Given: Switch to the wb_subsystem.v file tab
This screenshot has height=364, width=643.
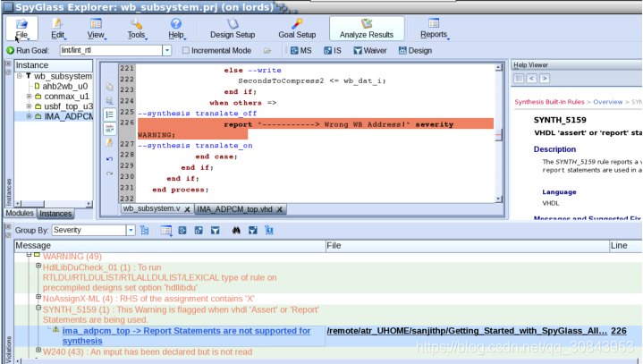Looking at the screenshot, I should tap(151, 208).
